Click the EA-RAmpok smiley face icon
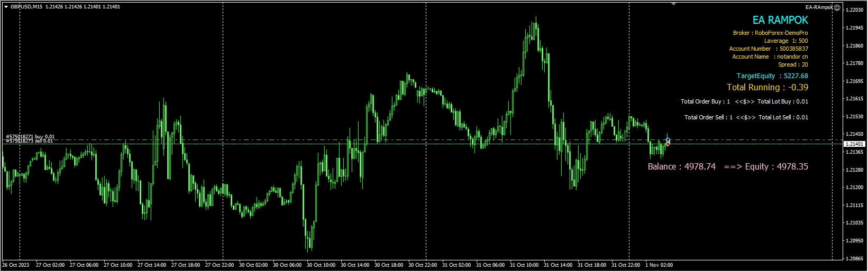Image resolution: width=868 pixels, height=272 pixels. 837,7
